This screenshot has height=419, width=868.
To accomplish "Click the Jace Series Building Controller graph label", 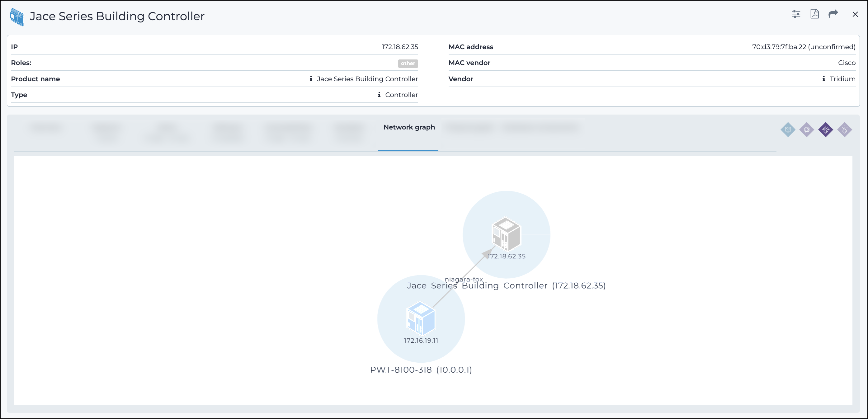I will click(506, 286).
